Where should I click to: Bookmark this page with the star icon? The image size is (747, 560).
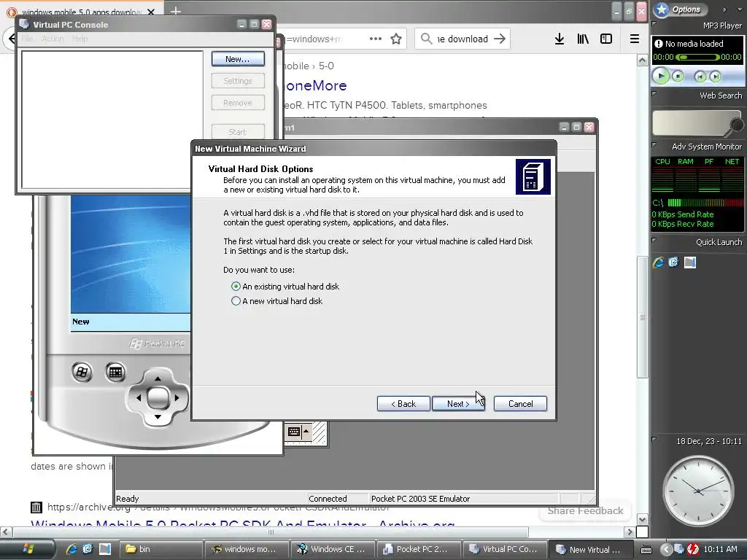coord(396,39)
